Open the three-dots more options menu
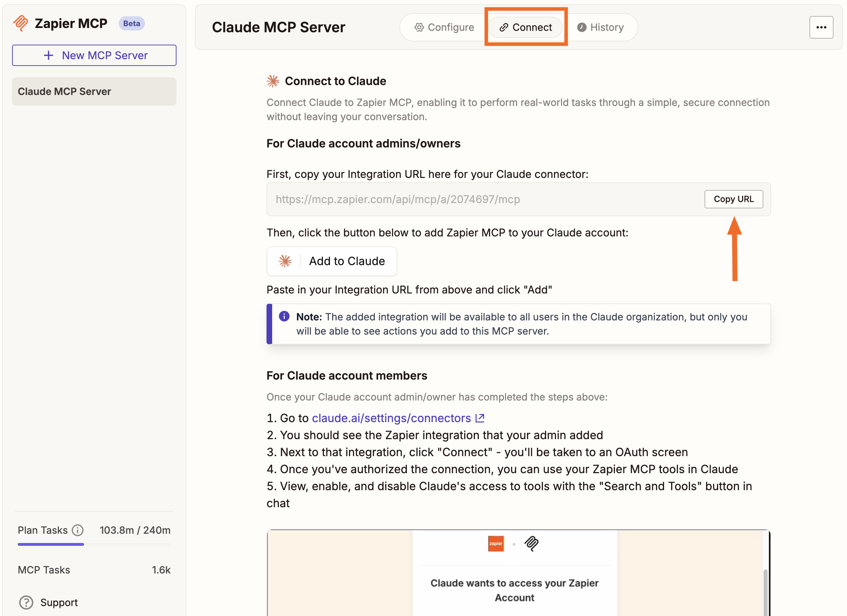The image size is (847, 616). point(821,27)
